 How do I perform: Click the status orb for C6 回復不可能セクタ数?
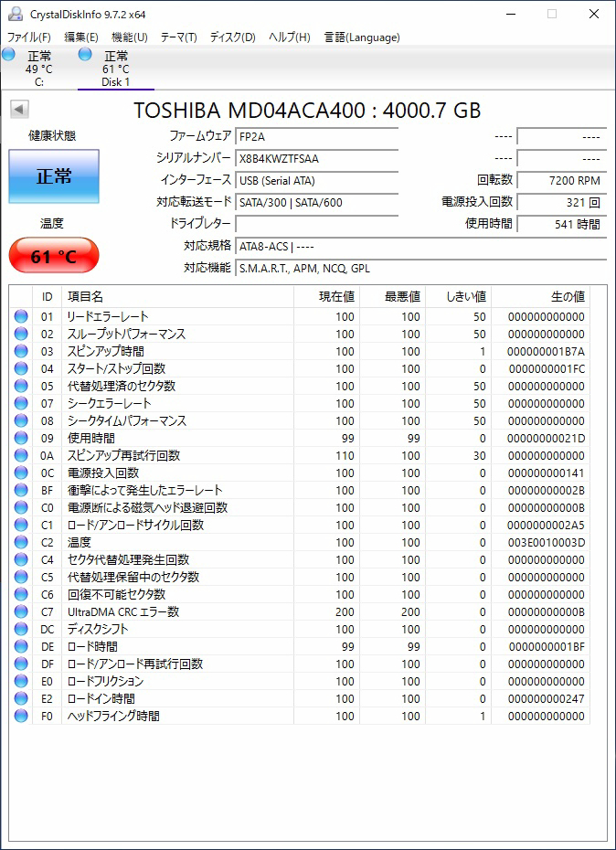[21, 594]
